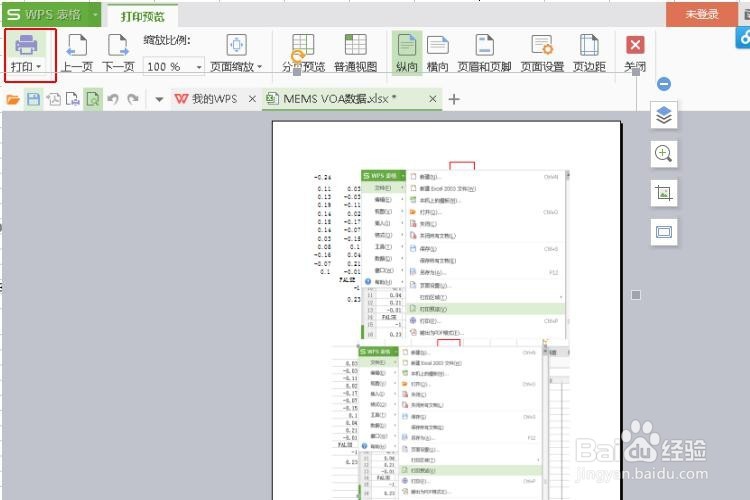Close MEMS VOA数据.xlsx tab

(432, 99)
